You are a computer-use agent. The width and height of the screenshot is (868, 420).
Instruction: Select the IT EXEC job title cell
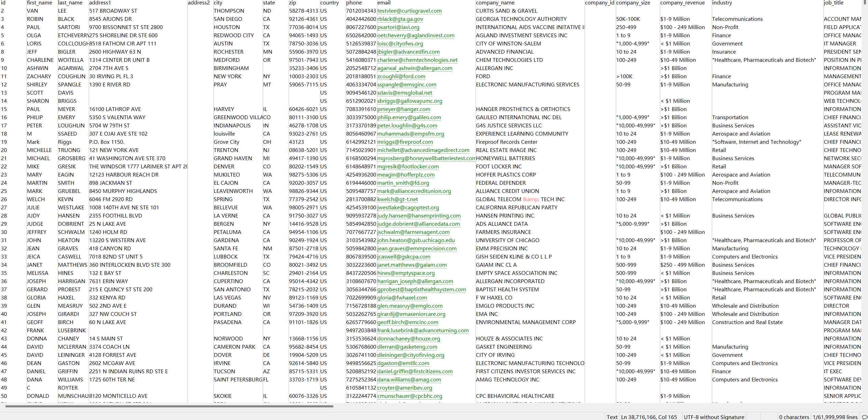833,372
